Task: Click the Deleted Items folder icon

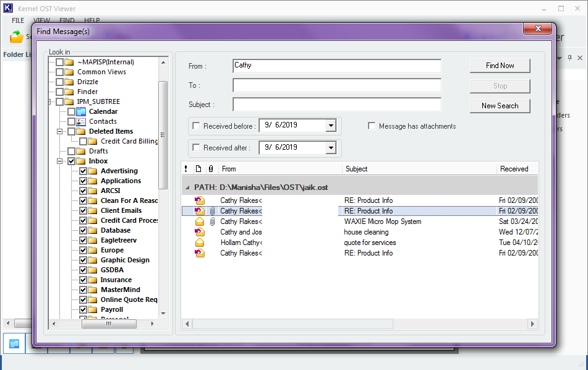Action: (x=81, y=131)
